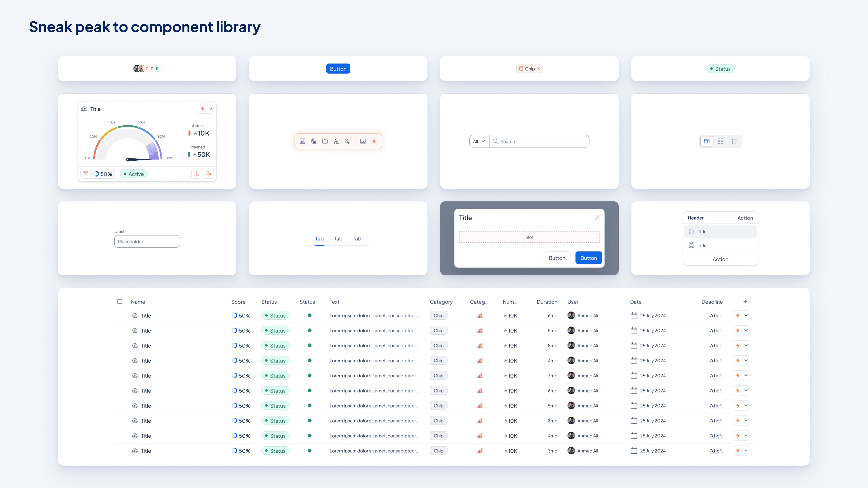This screenshot has height=488, width=868.
Task: Expand the chevron dropdown in the gauge card header
Action: [x=211, y=109]
